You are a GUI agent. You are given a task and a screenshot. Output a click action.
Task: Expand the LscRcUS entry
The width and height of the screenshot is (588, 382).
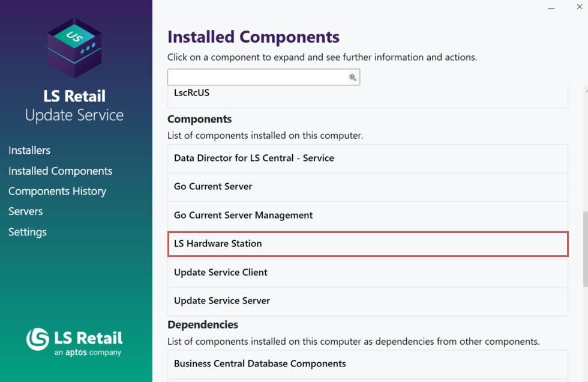[367, 94]
